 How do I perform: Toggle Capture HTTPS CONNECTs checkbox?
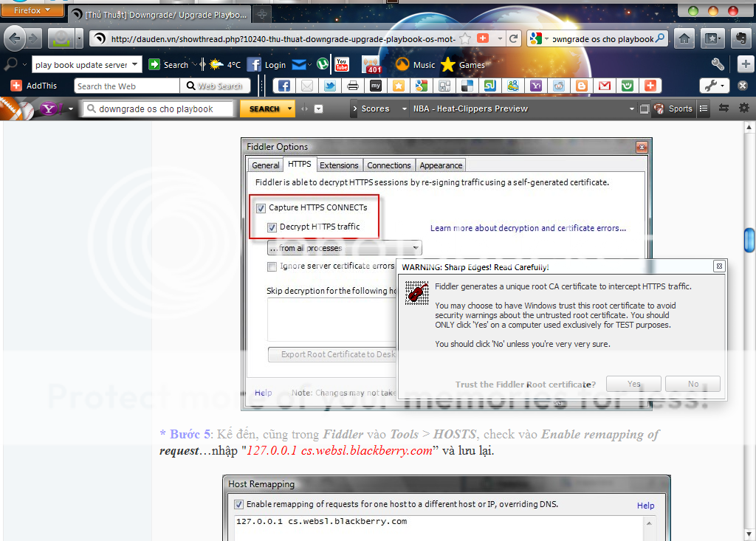tap(260, 207)
